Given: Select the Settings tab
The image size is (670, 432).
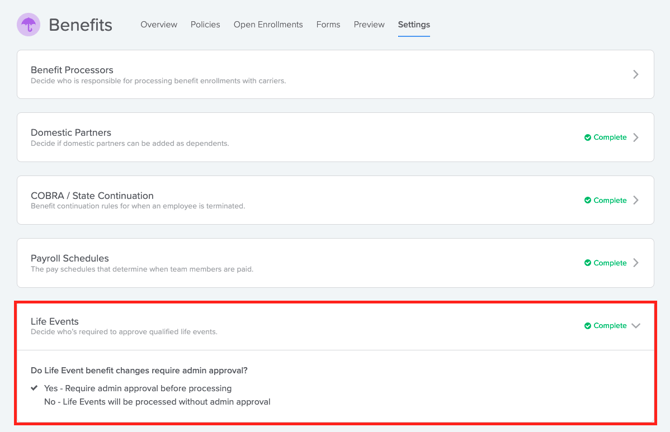Looking at the screenshot, I should click(414, 25).
